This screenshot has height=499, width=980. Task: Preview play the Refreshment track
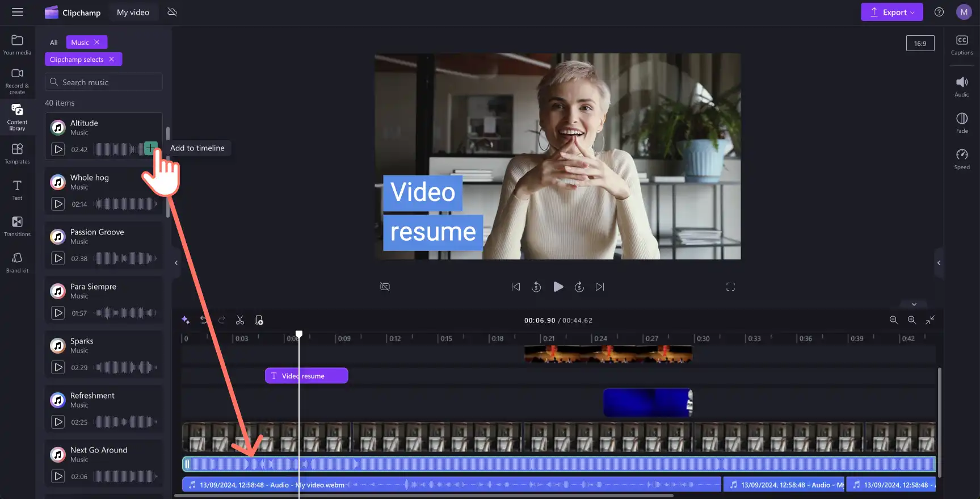(x=58, y=422)
